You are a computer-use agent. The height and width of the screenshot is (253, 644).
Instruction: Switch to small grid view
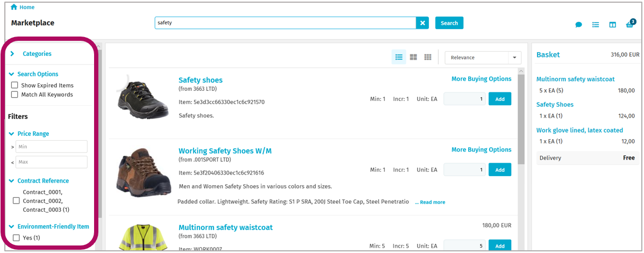pyautogui.click(x=428, y=57)
